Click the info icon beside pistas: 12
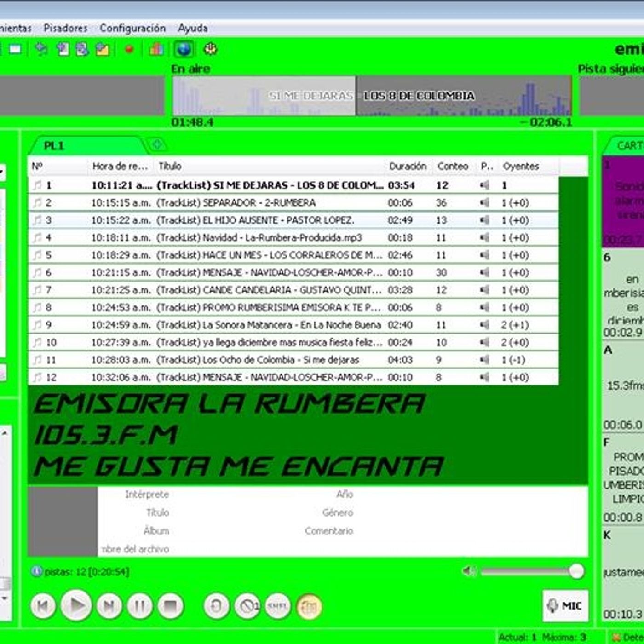Image resolution: width=644 pixels, height=644 pixels. pyautogui.click(x=36, y=571)
